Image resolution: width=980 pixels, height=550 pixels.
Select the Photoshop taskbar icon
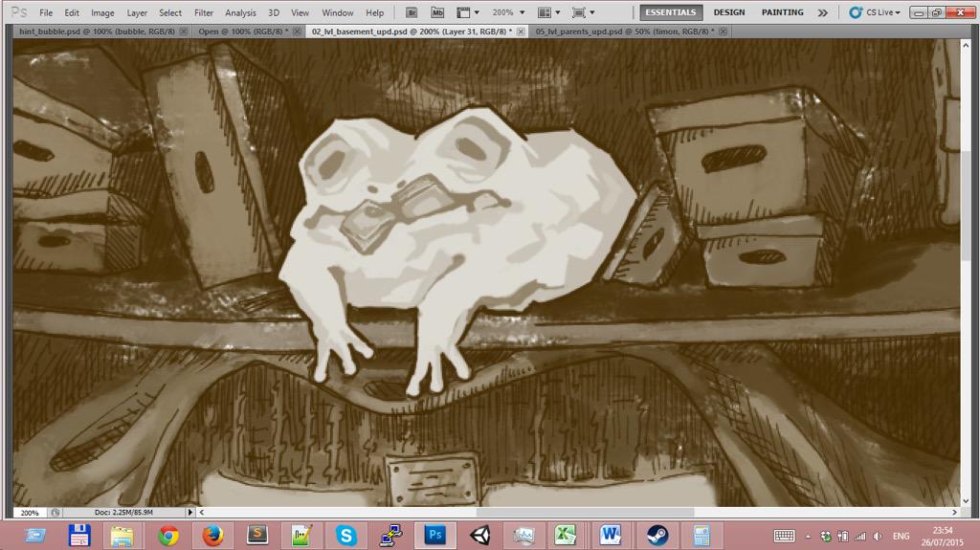435,536
